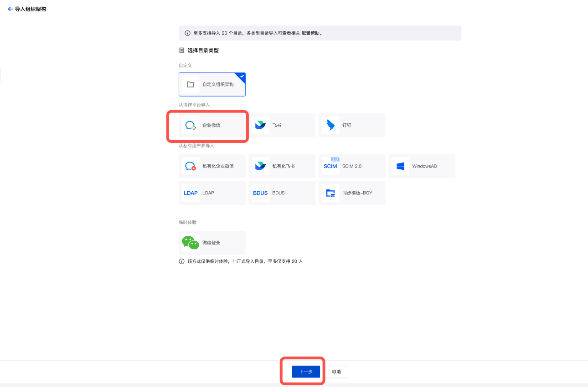This screenshot has height=387, width=588.
Task: Open the 配置帮助 link in the info banner
Action: coord(311,33)
